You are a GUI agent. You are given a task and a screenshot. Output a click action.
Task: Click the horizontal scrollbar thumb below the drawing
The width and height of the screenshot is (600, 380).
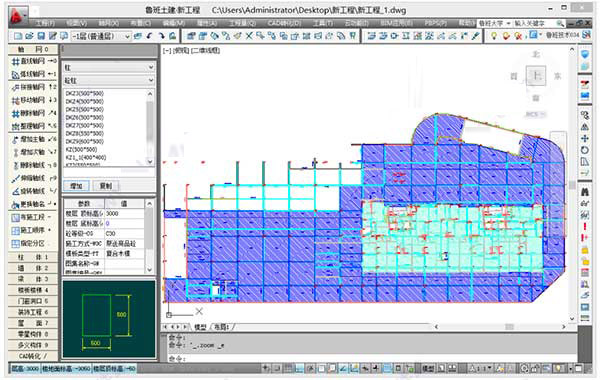pos(509,327)
